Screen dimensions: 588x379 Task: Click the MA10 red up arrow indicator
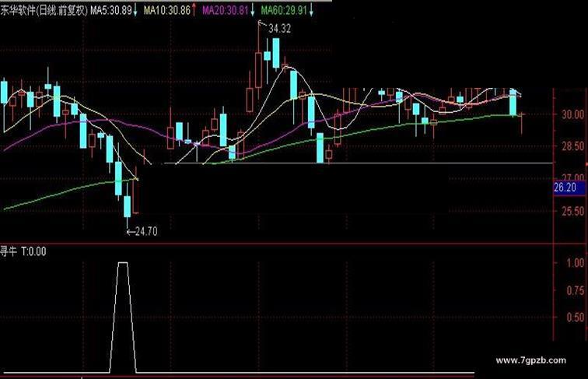194,10
